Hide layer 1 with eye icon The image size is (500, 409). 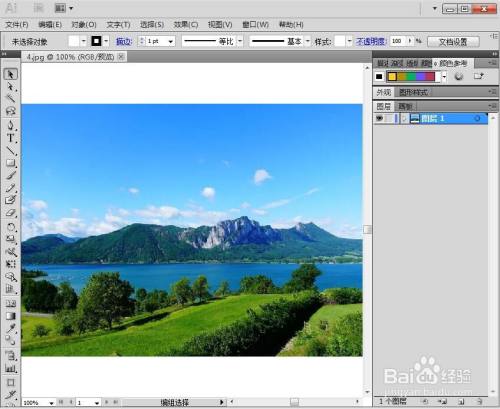click(x=379, y=118)
